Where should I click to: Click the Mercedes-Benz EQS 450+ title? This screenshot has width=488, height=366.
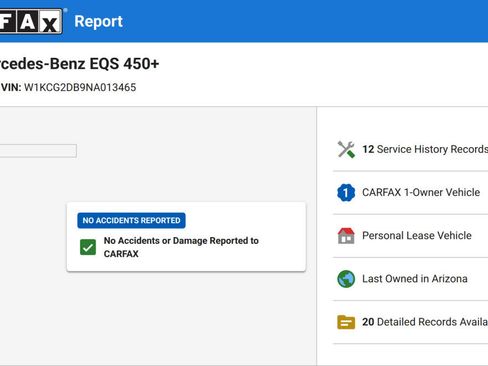pos(79,64)
